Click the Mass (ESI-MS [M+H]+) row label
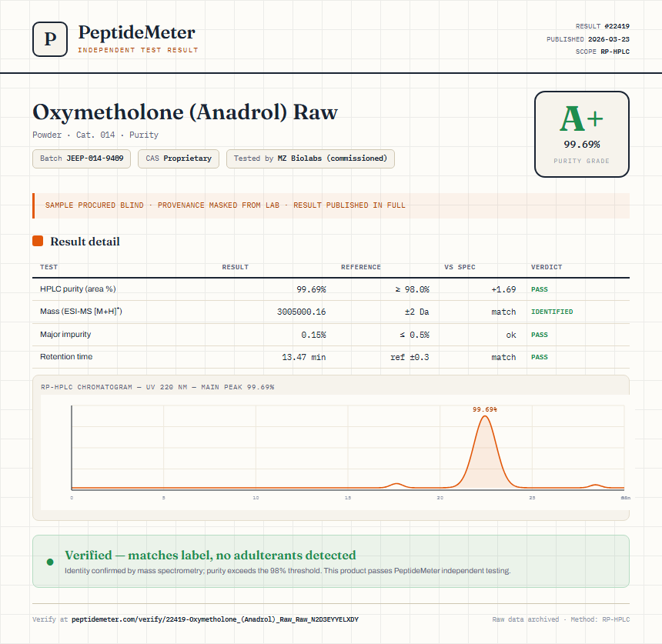 (x=81, y=312)
